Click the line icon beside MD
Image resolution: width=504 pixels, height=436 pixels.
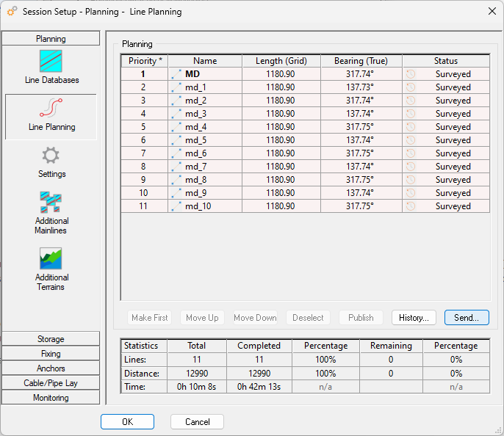point(176,74)
